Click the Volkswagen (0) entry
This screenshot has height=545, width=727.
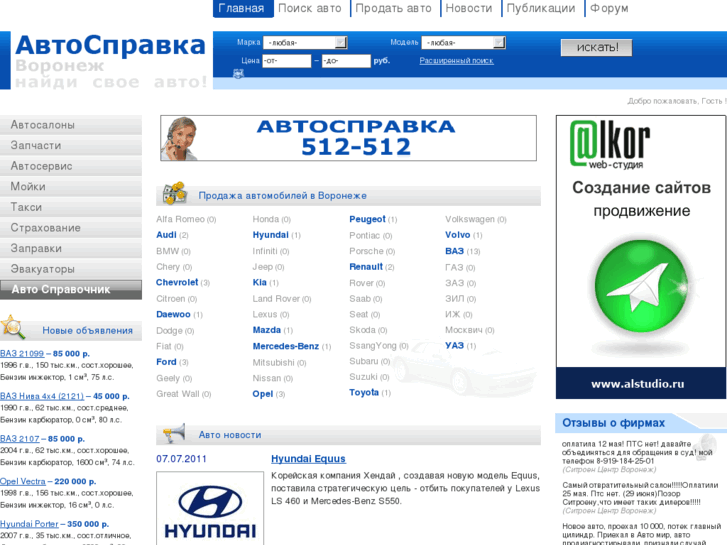(x=476, y=219)
